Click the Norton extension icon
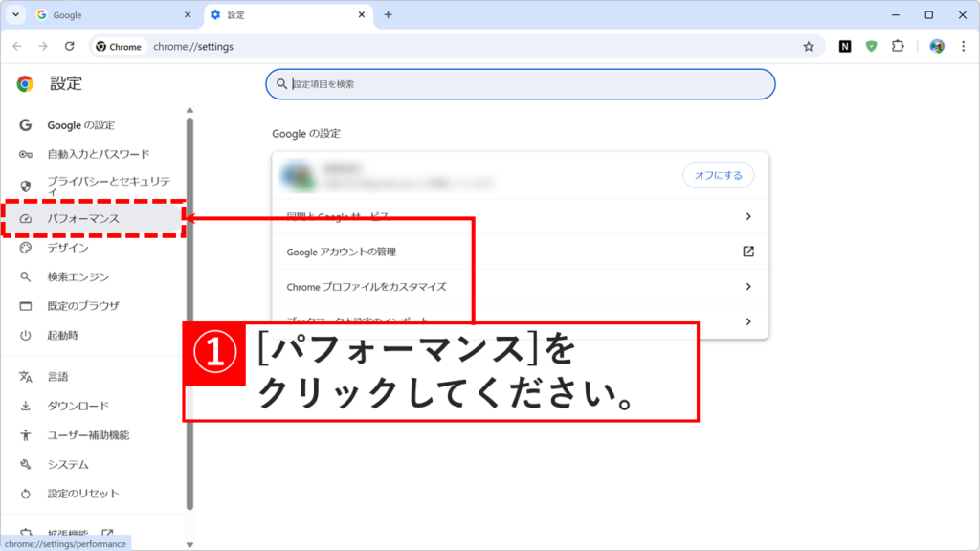 845,45
